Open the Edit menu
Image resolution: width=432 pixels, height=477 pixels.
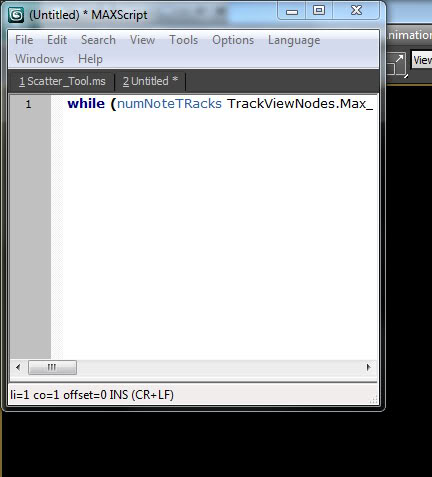click(57, 40)
